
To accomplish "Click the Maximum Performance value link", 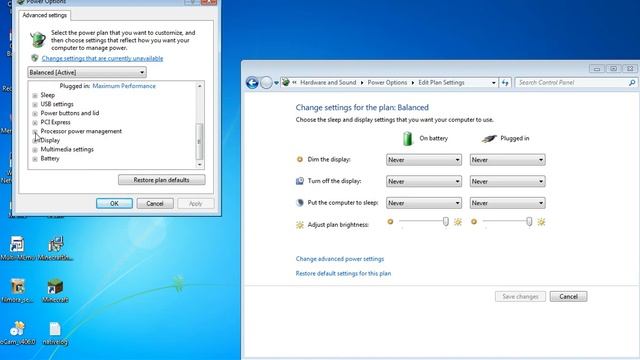I will point(124,86).
